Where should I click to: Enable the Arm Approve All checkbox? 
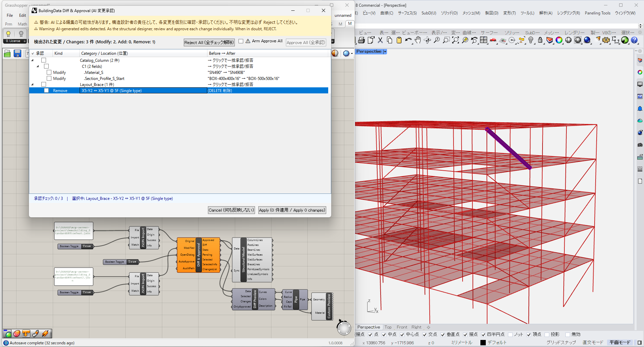point(241,41)
